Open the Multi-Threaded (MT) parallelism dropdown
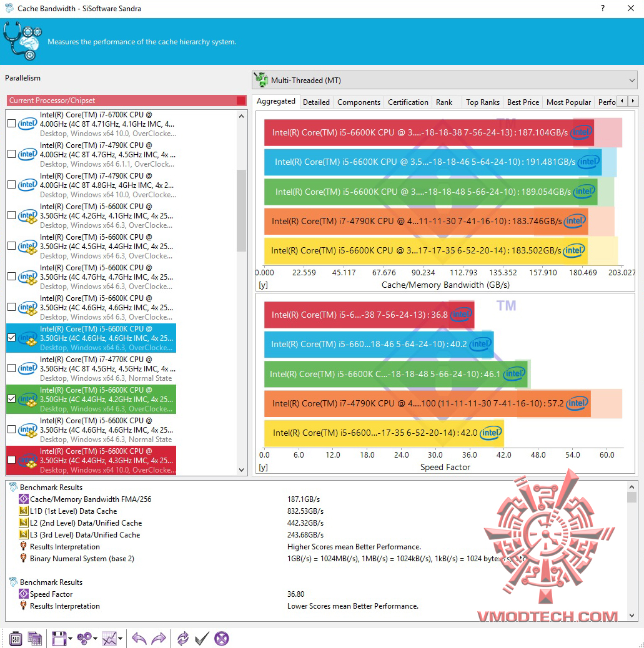Screen dimensions: 644x648 tap(444, 80)
